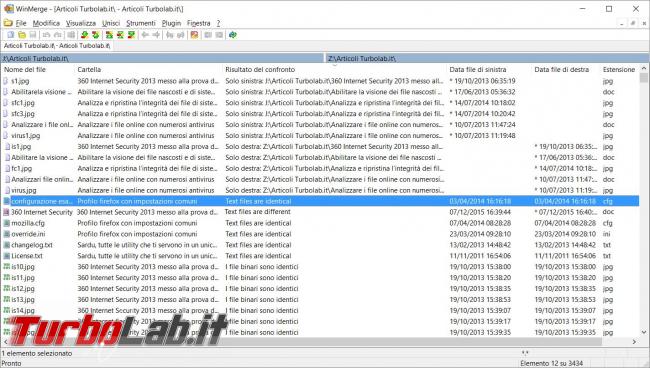
Task: Create a new comparison with the New toolbar icon
Action: 10,35
